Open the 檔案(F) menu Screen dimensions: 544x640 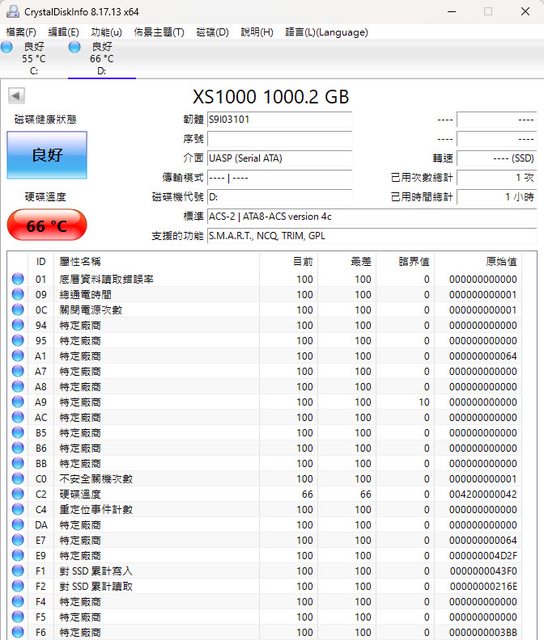pyautogui.click(x=21, y=32)
